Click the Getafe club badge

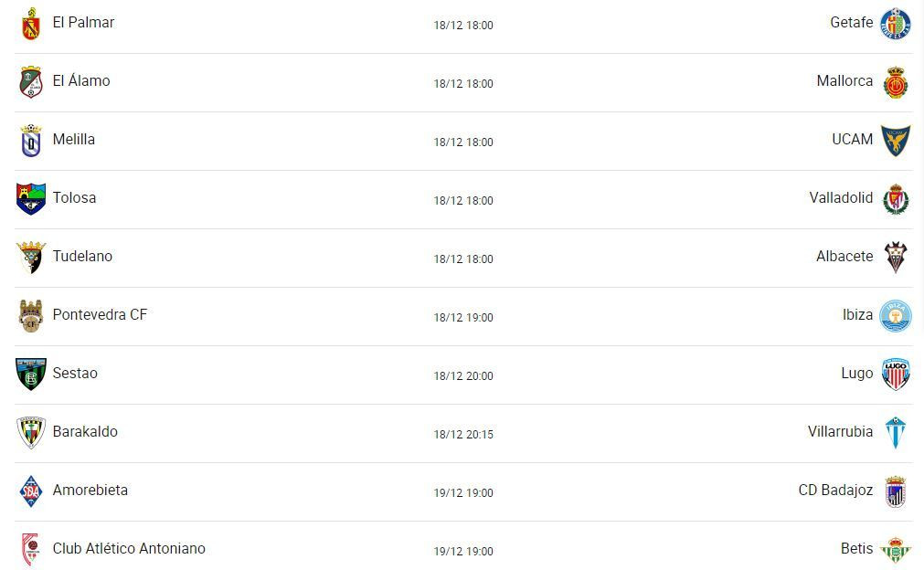895,24
